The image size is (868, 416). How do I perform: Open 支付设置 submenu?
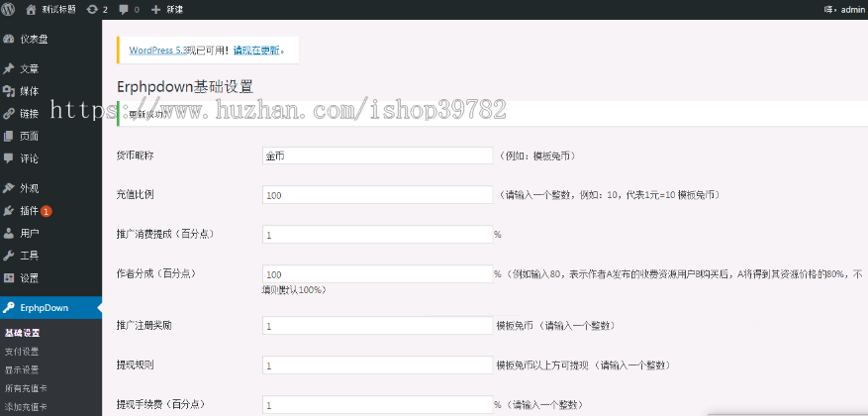coord(22,352)
